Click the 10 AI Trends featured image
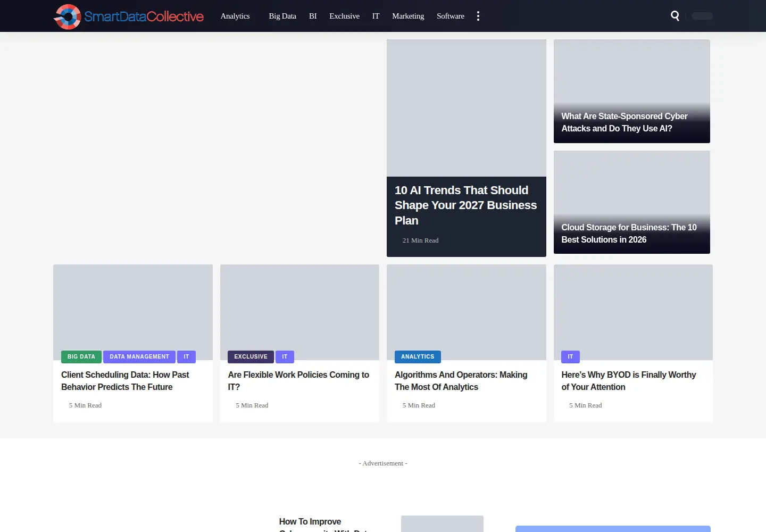Screen dimensions: 766x532 467,108
